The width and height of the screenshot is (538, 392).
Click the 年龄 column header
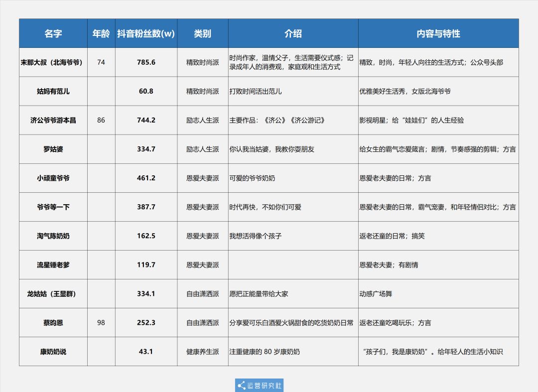pyautogui.click(x=101, y=33)
